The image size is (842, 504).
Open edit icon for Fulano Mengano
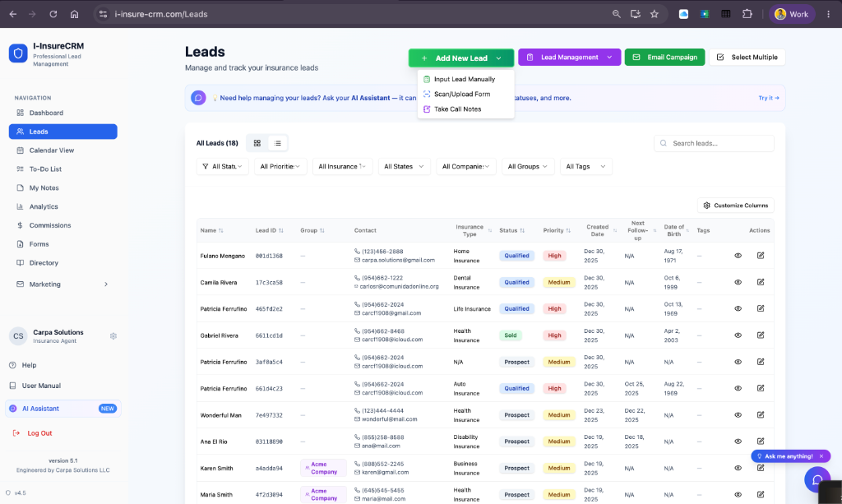[x=761, y=256]
